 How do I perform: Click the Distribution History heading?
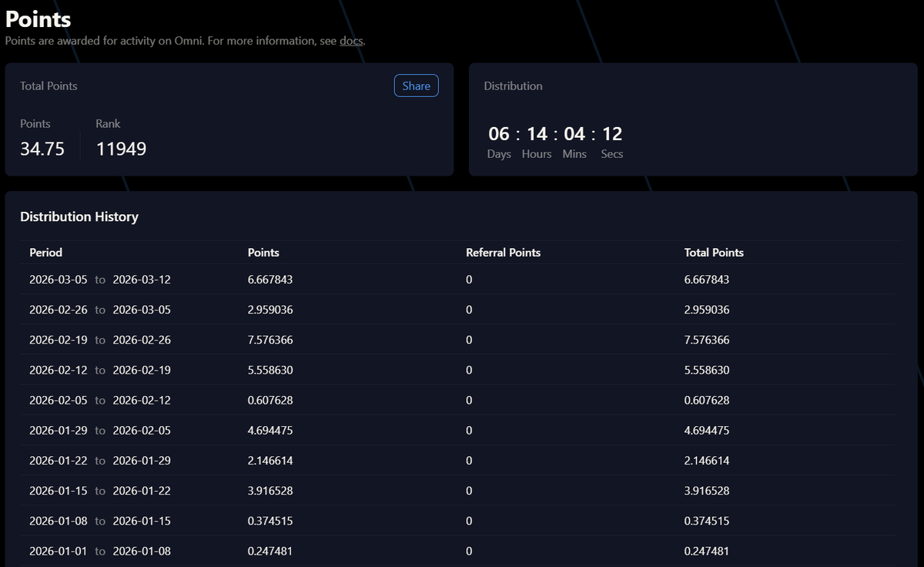point(79,216)
